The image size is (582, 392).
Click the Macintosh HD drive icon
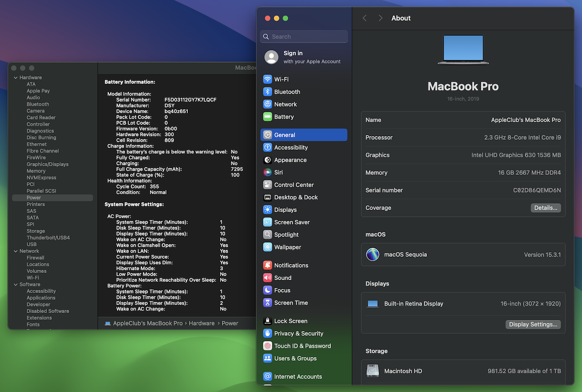373,371
